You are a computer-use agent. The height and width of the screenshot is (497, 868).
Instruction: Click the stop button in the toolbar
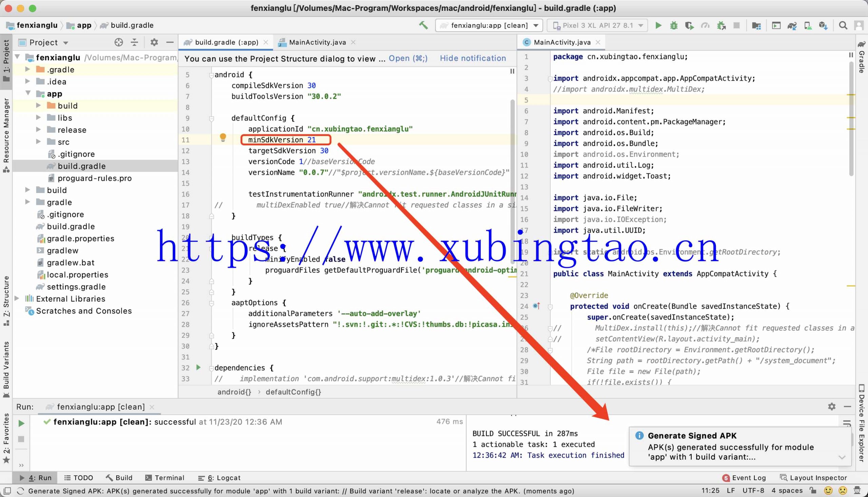737,25
